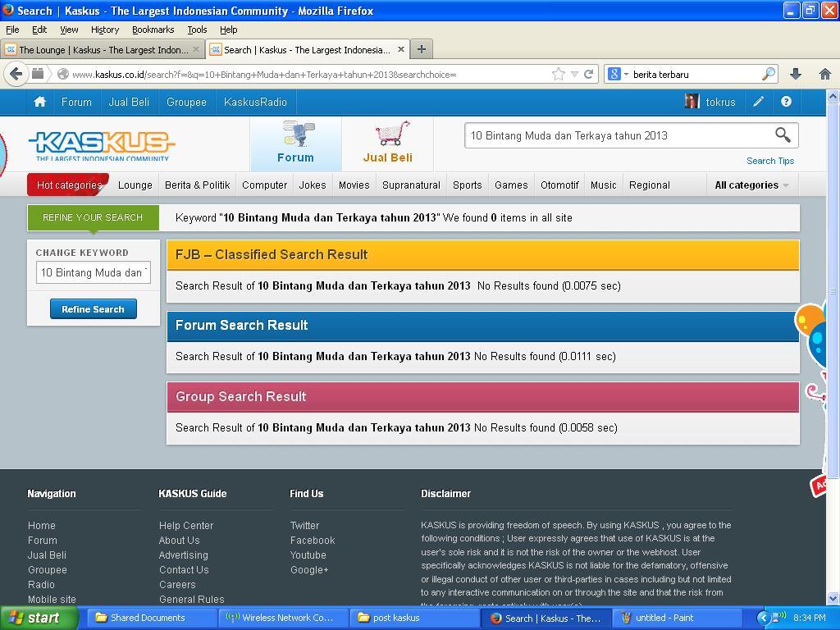This screenshot has width=840, height=630.
Task: Open the Lounge category
Action: pyautogui.click(x=135, y=185)
